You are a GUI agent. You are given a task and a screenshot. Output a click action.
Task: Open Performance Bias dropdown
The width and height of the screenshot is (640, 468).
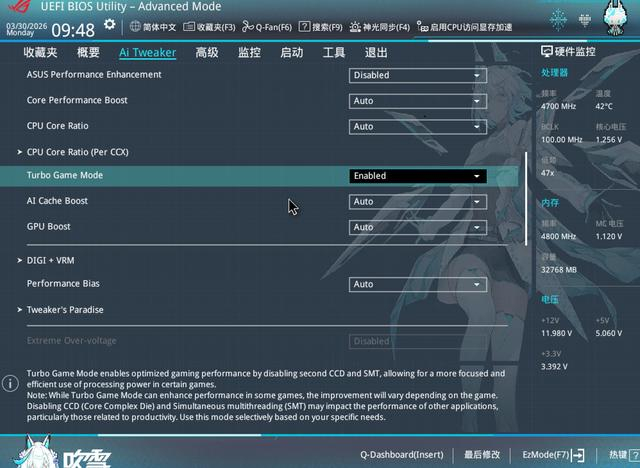pos(418,284)
